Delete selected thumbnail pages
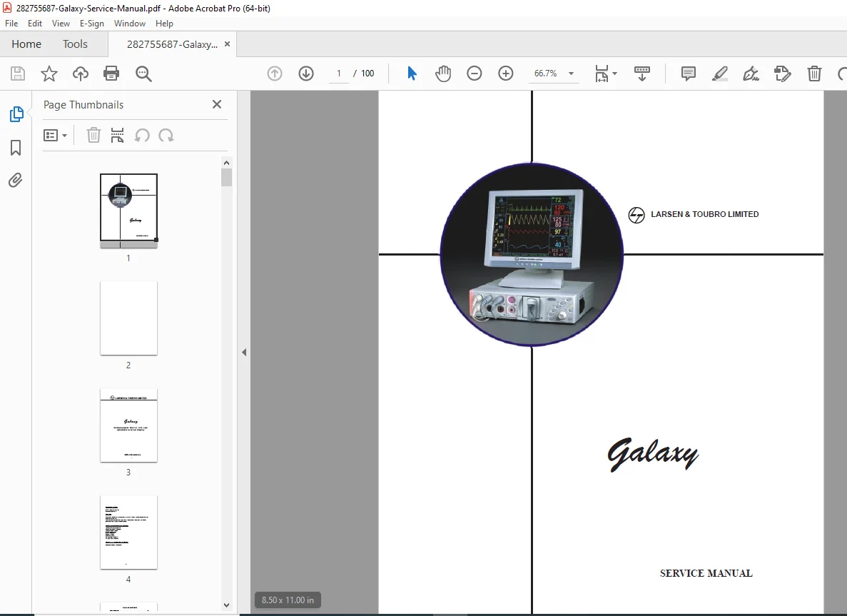The image size is (847, 616). 93,135
